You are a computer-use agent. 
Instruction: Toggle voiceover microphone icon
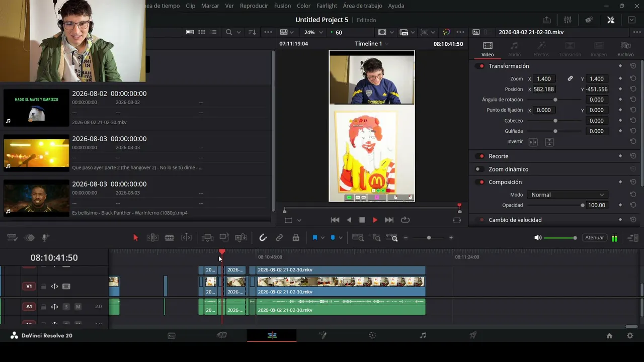45,238
